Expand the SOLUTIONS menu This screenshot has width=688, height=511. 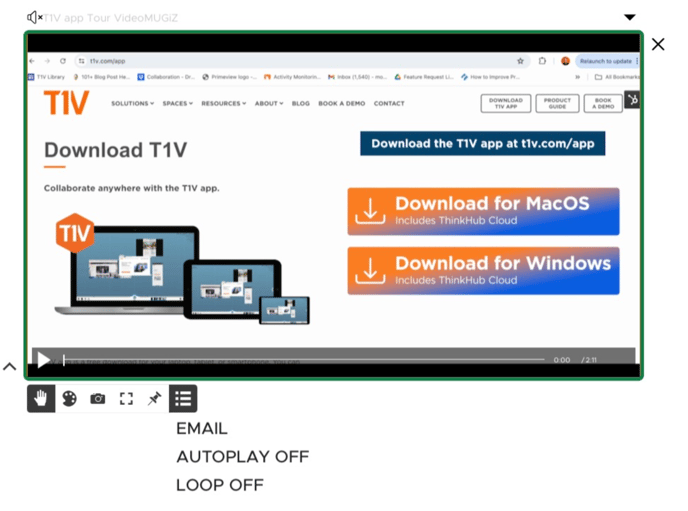[x=133, y=104]
